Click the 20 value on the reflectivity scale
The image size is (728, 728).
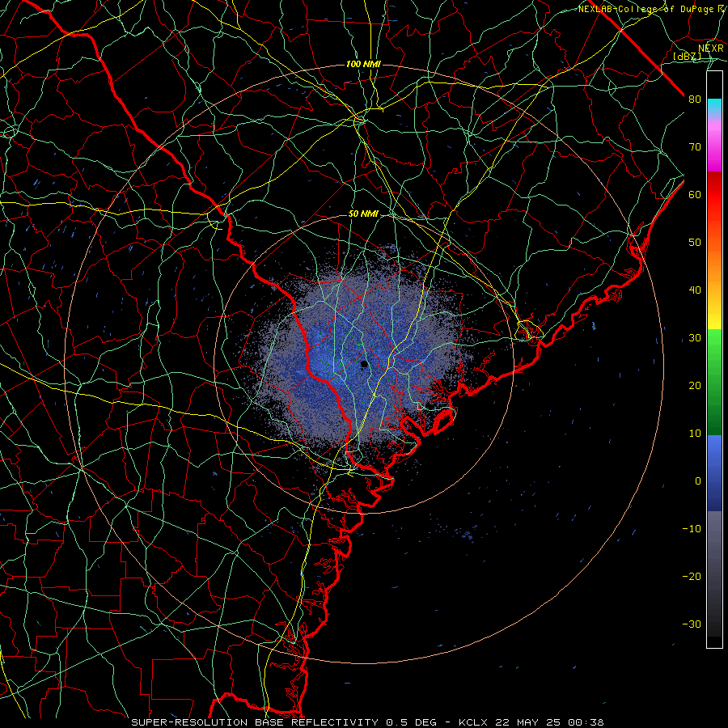click(x=695, y=386)
